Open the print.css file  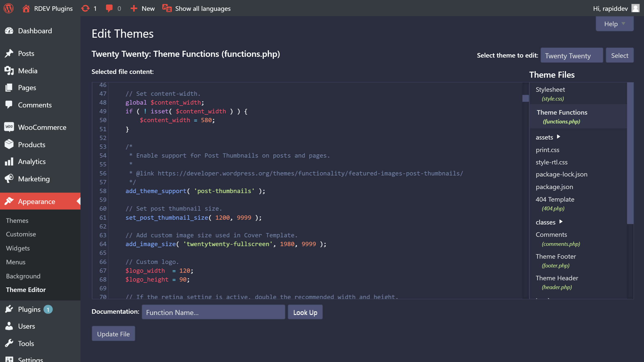[547, 150]
